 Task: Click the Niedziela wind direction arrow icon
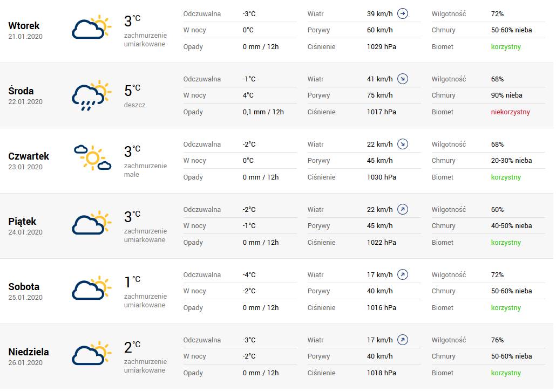click(403, 340)
